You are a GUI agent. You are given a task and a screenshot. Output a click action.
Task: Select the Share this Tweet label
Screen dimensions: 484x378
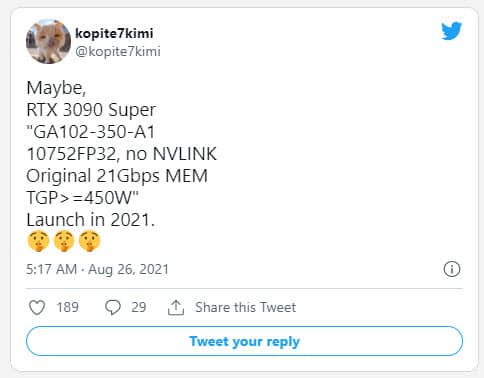click(x=245, y=307)
